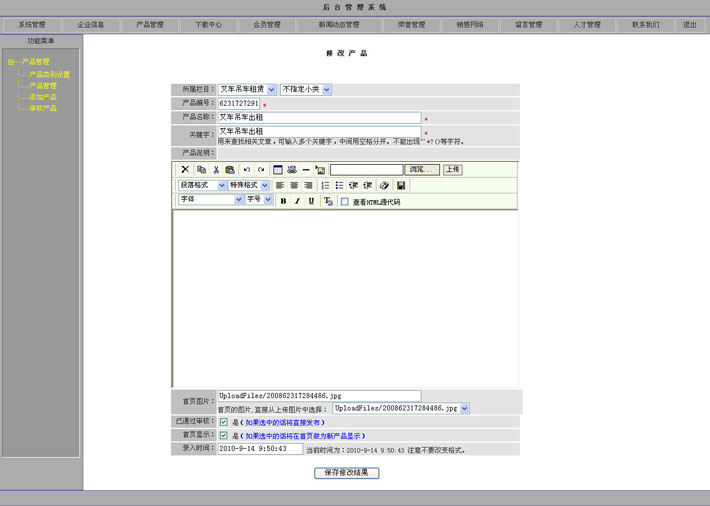Click the numbered list icon
Screen dimensions: 710x506
[326, 186]
